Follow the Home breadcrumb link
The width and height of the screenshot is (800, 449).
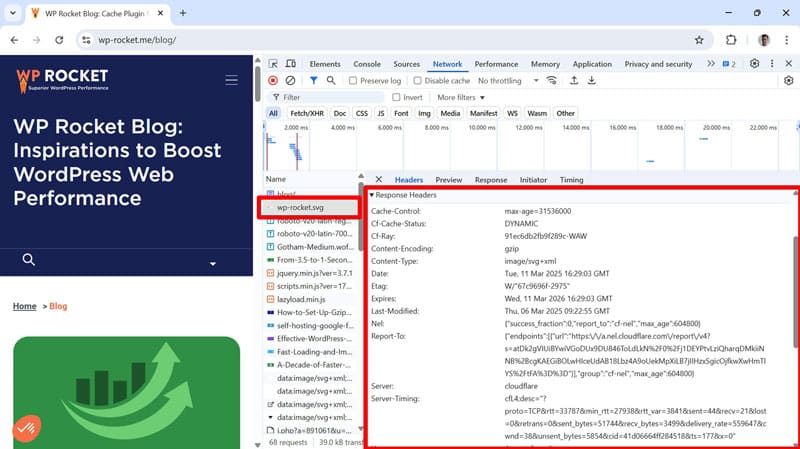24,306
